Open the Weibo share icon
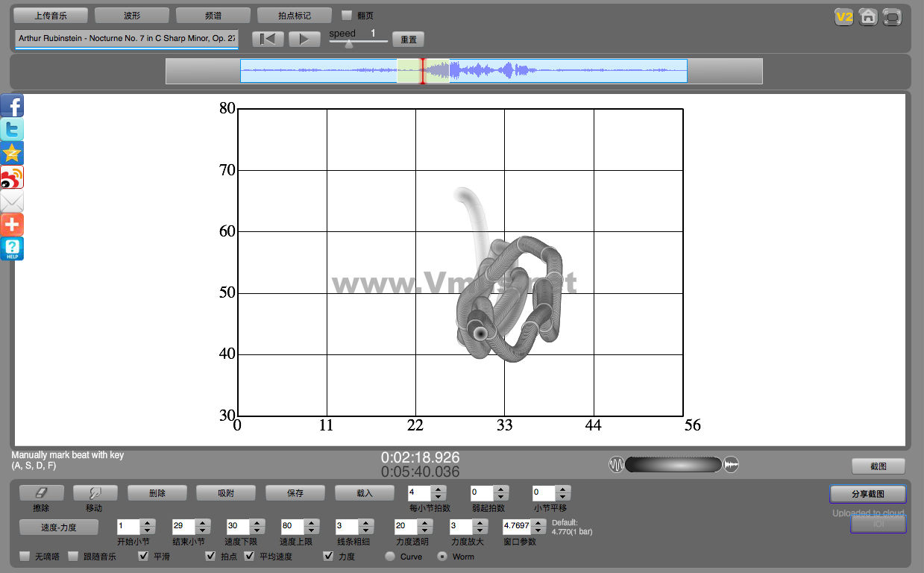The image size is (924, 573). click(x=12, y=178)
